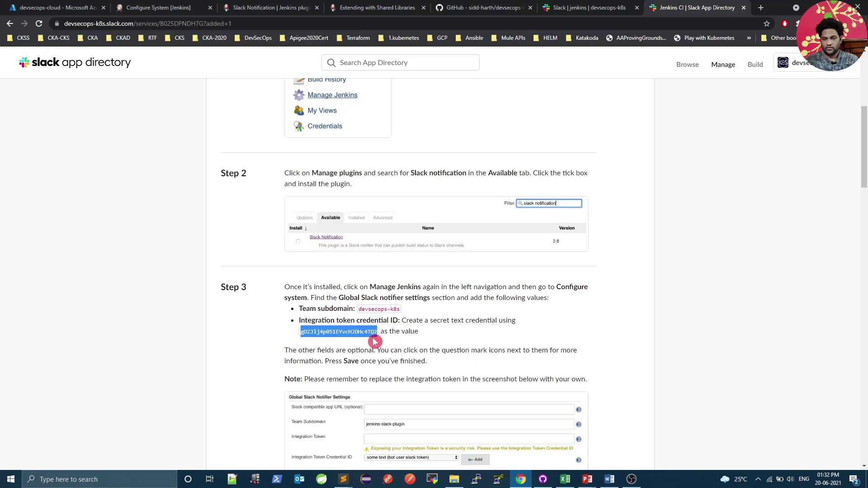Open Google Chrome from the taskbar

click(521, 479)
